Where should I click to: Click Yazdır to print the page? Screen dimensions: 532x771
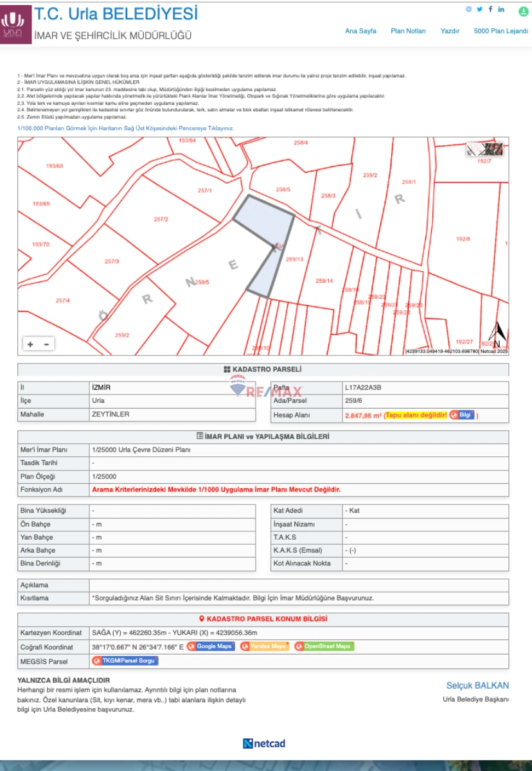tap(450, 31)
